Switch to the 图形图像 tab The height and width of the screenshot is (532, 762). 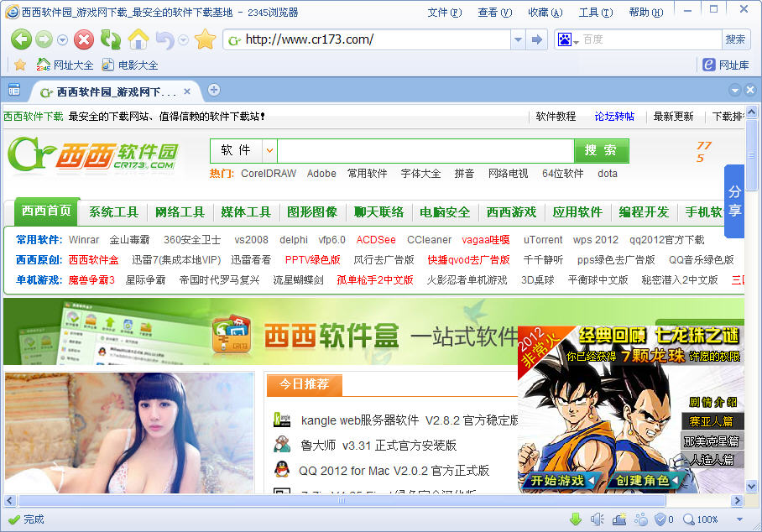312,212
